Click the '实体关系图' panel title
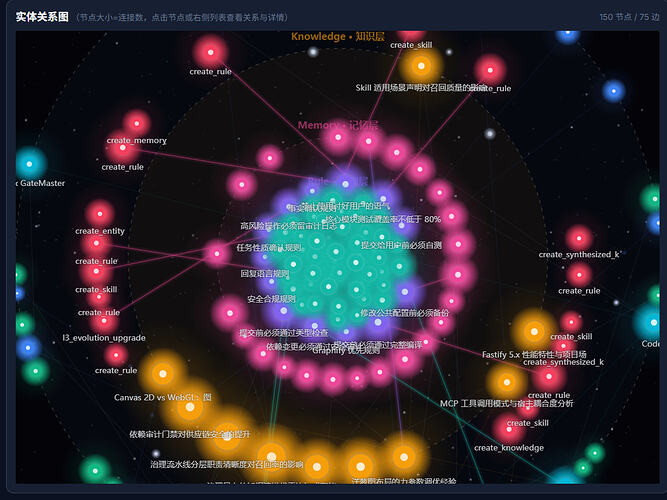Viewport: 667px width, 500px height. coord(42,17)
